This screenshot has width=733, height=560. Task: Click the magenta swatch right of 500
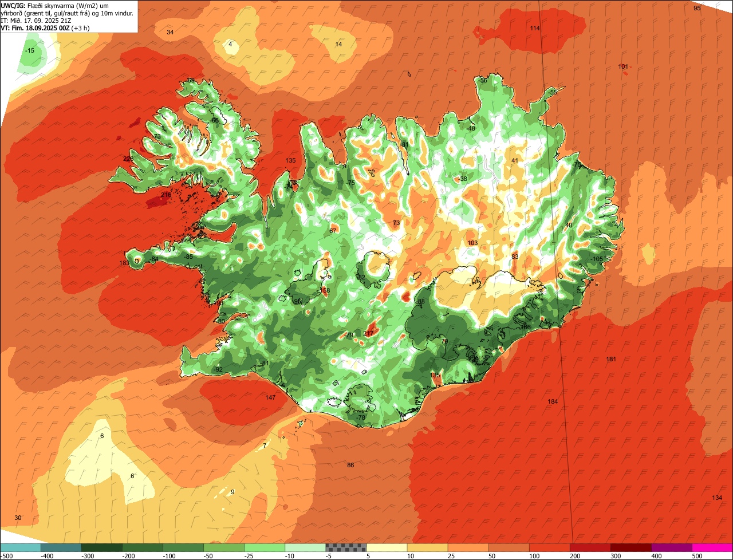pyautogui.click(x=712, y=547)
